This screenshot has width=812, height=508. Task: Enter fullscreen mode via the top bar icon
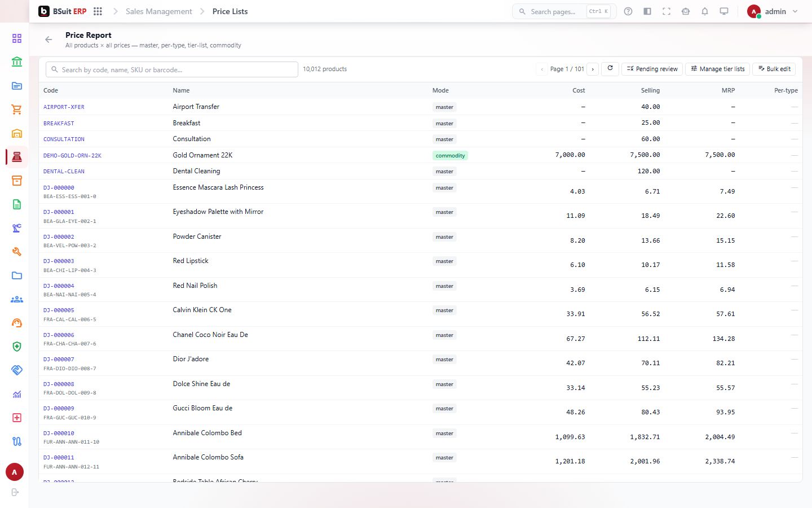click(x=667, y=11)
